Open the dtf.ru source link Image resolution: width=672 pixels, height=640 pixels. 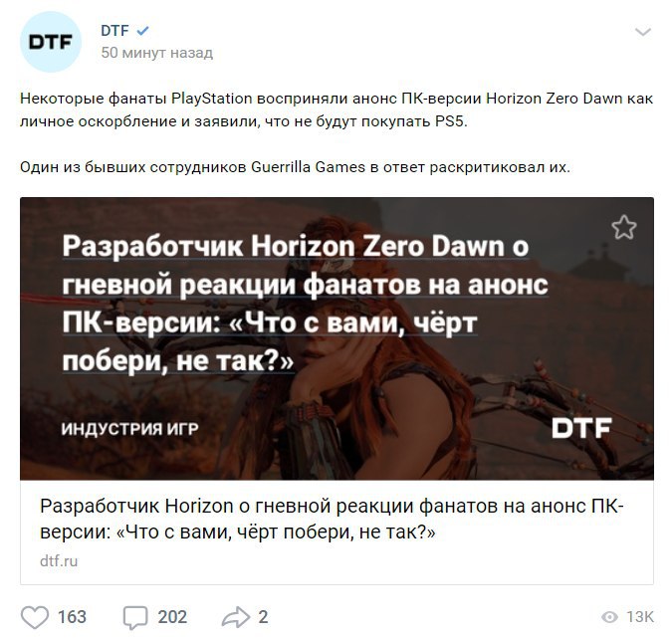pos(59,561)
